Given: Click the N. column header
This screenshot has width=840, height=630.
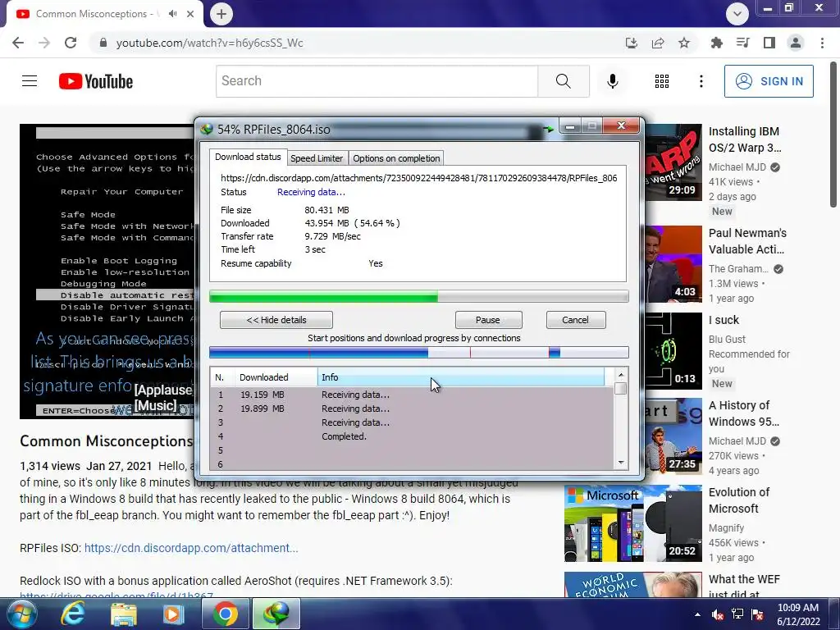Looking at the screenshot, I should (222, 377).
